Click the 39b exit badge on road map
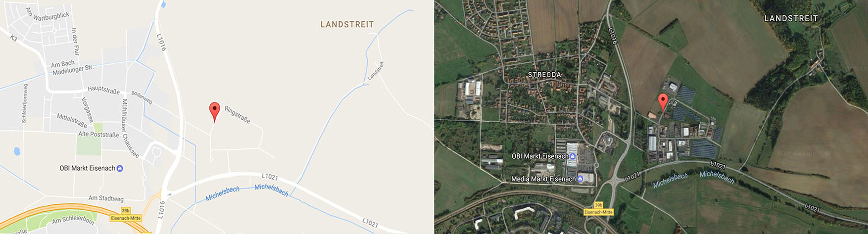This screenshot has height=234, width=868. (126, 211)
